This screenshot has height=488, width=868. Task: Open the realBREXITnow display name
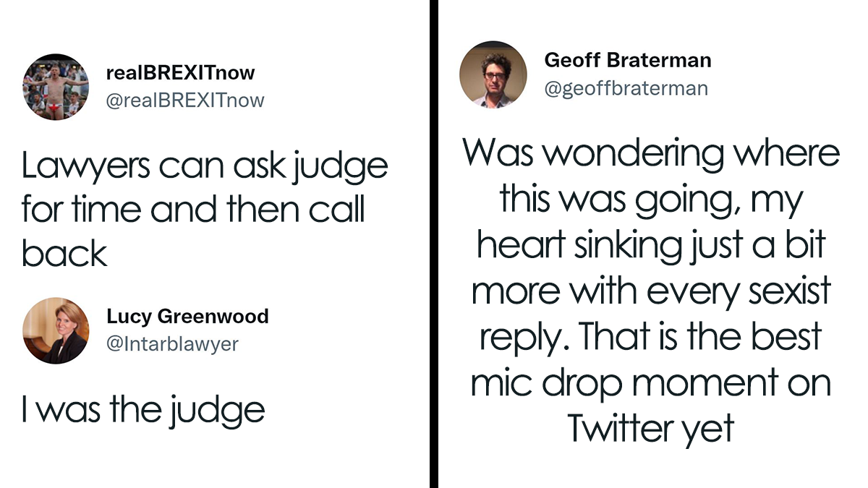tap(180, 73)
